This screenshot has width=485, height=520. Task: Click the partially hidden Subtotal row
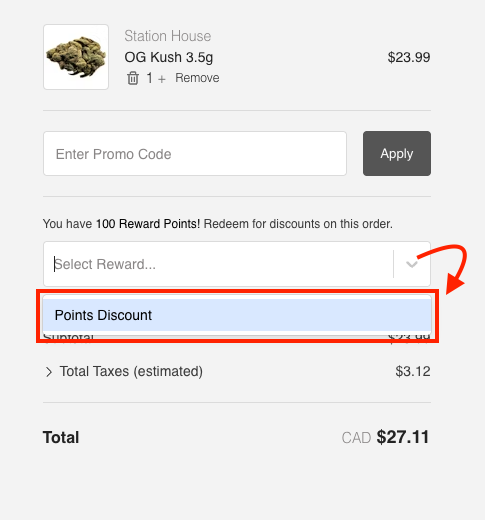click(x=237, y=336)
